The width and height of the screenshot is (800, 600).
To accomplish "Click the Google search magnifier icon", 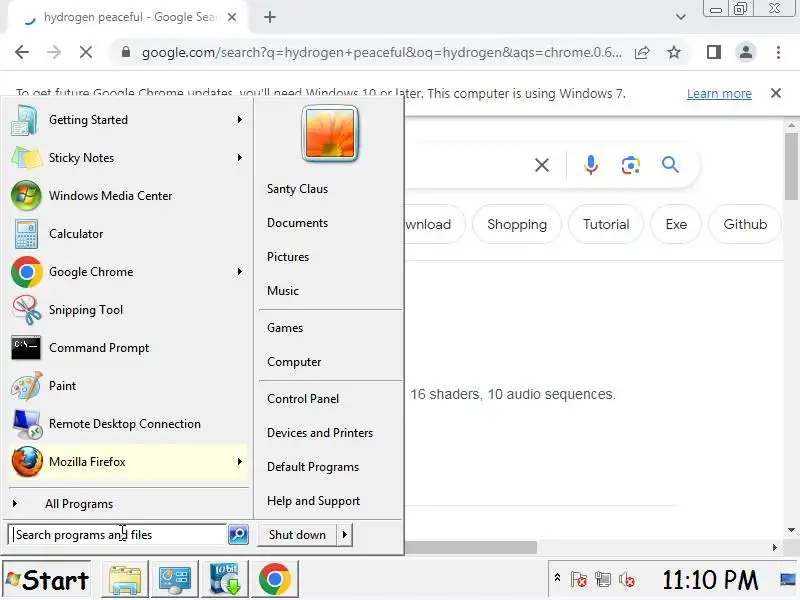I will point(670,165).
